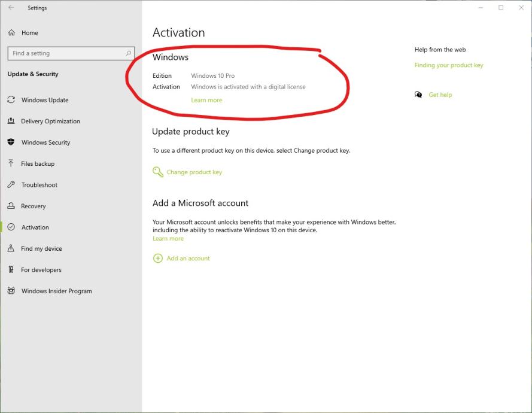Click Add an account
The width and height of the screenshot is (532, 413).
[188, 259]
